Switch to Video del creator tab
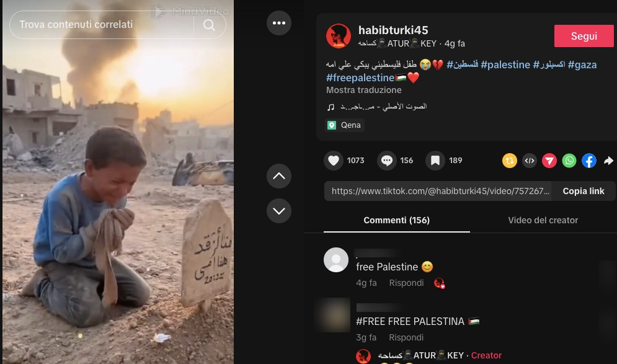 [543, 220]
